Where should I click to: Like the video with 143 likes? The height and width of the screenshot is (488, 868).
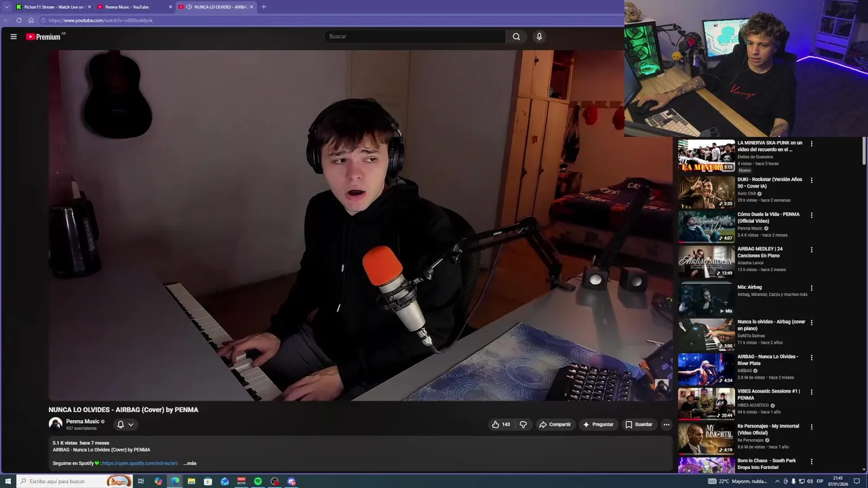pos(501,424)
